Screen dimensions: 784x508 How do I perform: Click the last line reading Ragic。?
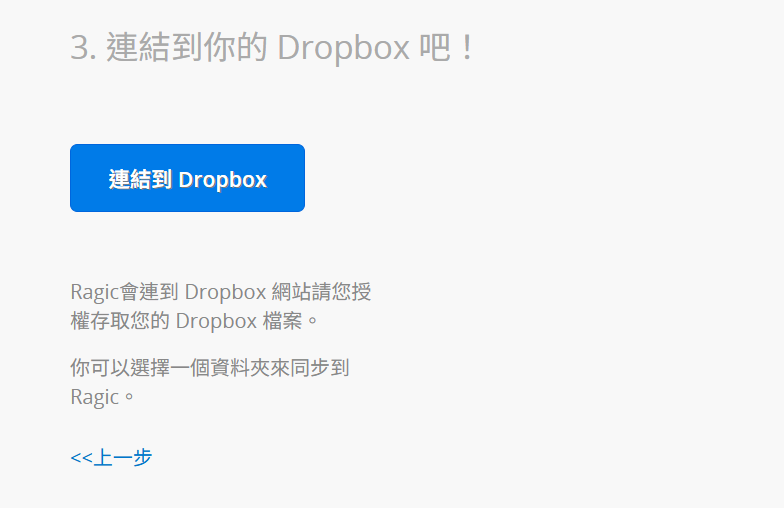(102, 397)
